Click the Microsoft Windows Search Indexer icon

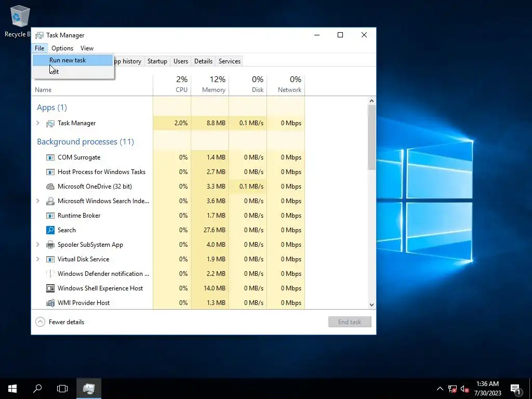click(50, 201)
